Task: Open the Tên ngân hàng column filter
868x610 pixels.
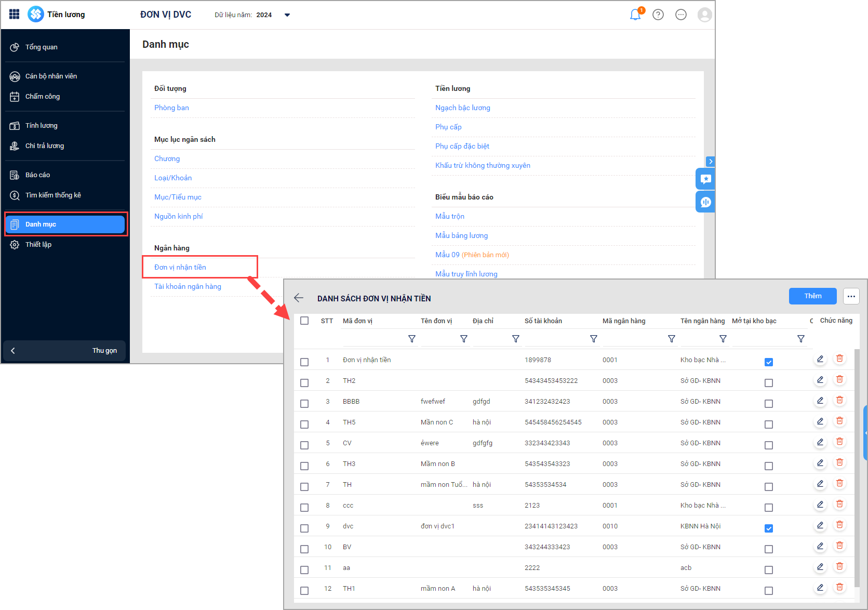Action: pos(723,339)
